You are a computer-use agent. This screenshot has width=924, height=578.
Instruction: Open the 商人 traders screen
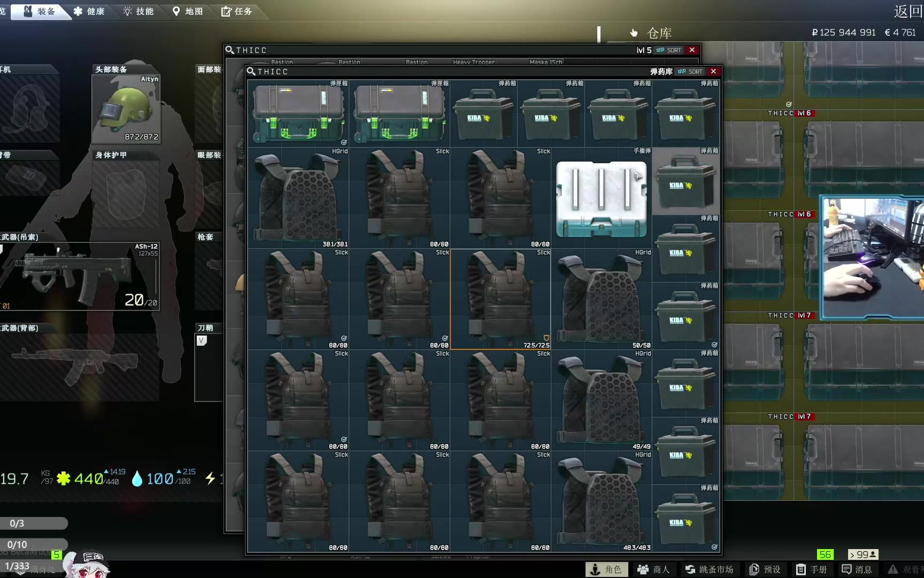654,569
